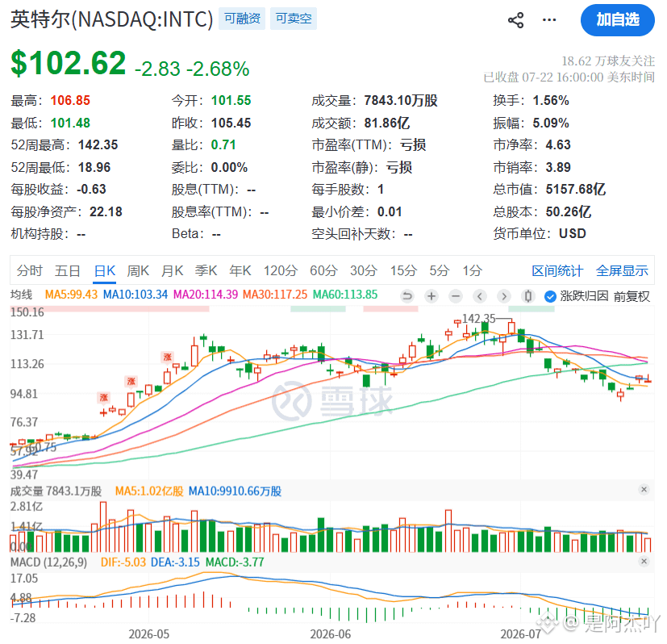Click the MA60:113.85 legend value
The height and width of the screenshot is (644, 667).
[x=345, y=295]
